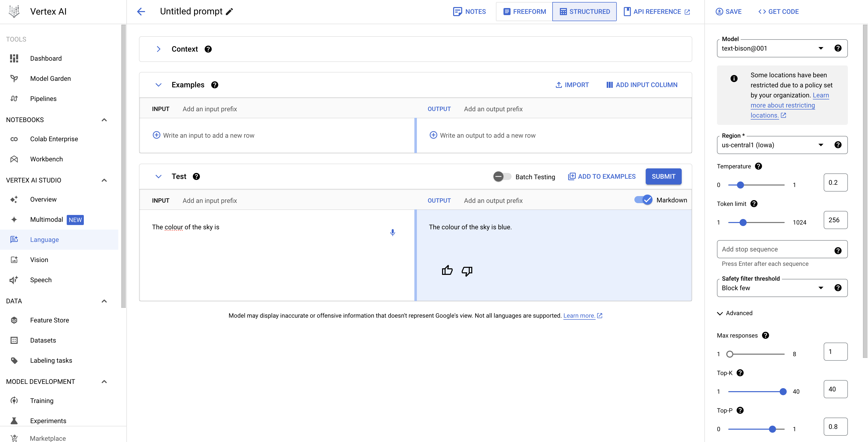This screenshot has width=868, height=442.
Task: Disable the Markdown output toggle
Action: point(643,200)
